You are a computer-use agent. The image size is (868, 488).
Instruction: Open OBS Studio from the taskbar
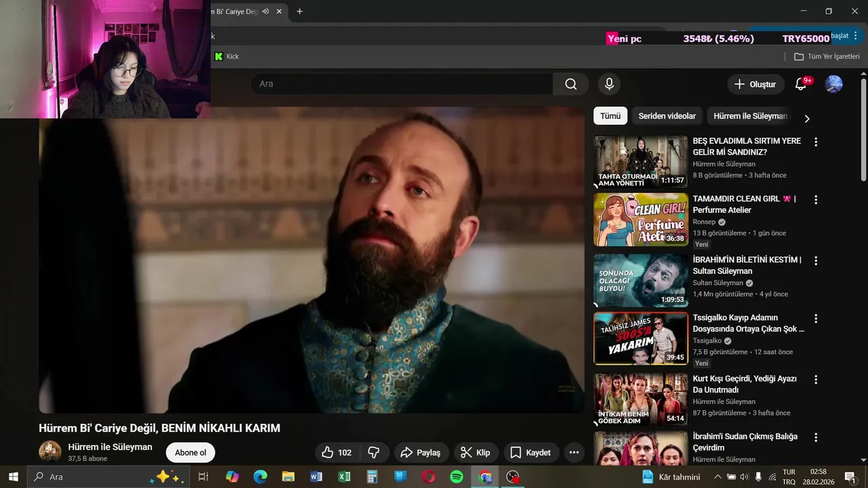coord(513,476)
